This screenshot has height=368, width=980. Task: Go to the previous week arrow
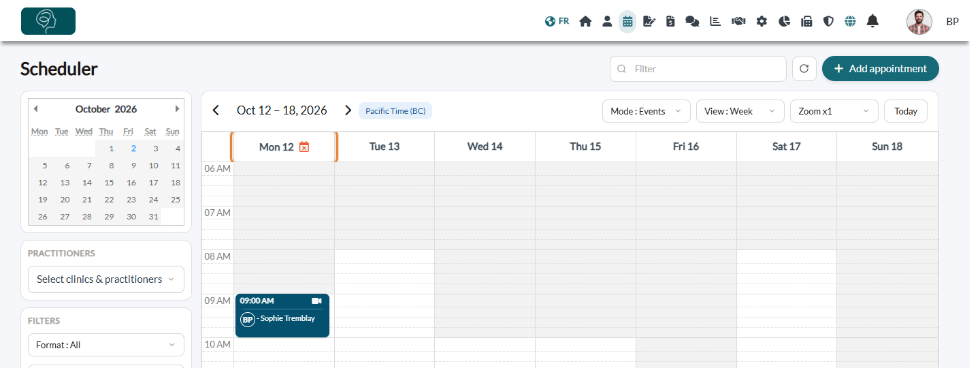point(216,110)
